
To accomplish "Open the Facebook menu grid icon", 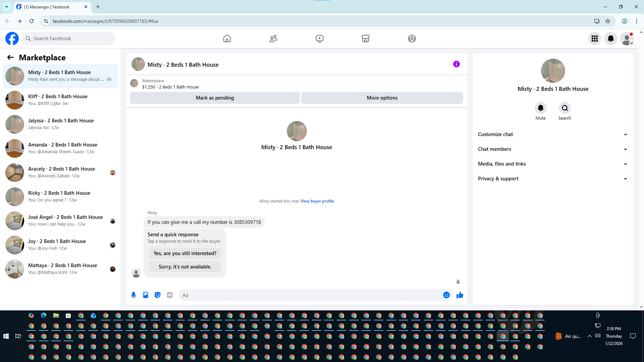I will click(595, 39).
